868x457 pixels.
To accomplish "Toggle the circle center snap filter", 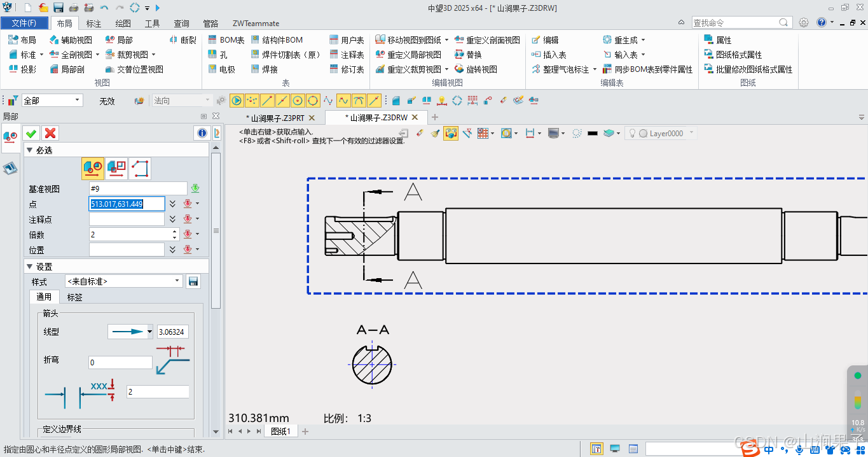I will 298,101.
